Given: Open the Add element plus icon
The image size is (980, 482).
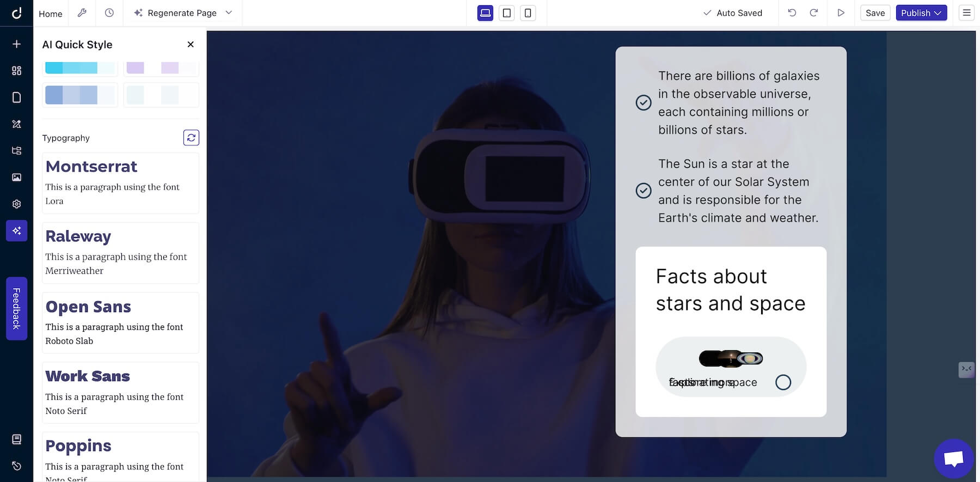Looking at the screenshot, I should (x=16, y=44).
